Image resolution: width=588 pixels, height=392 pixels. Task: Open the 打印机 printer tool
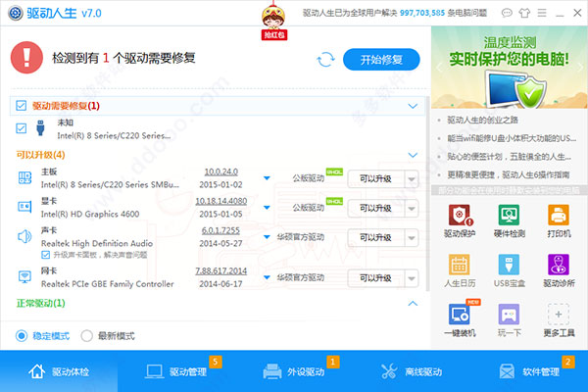559,215
